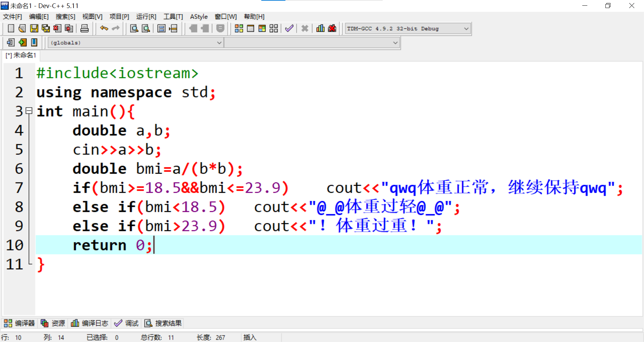Click the 插入 insert mode status indicator

[250, 337]
